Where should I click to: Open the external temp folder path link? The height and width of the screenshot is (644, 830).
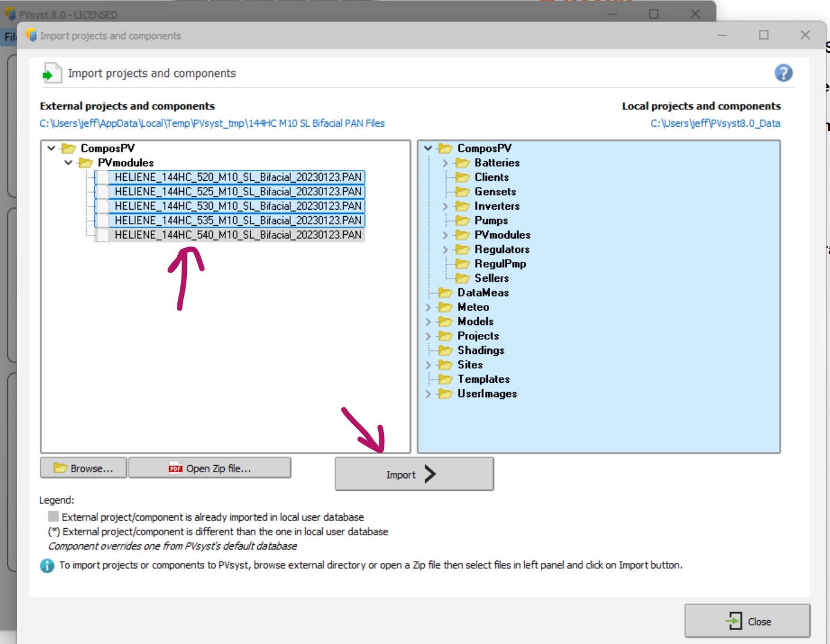[212, 123]
